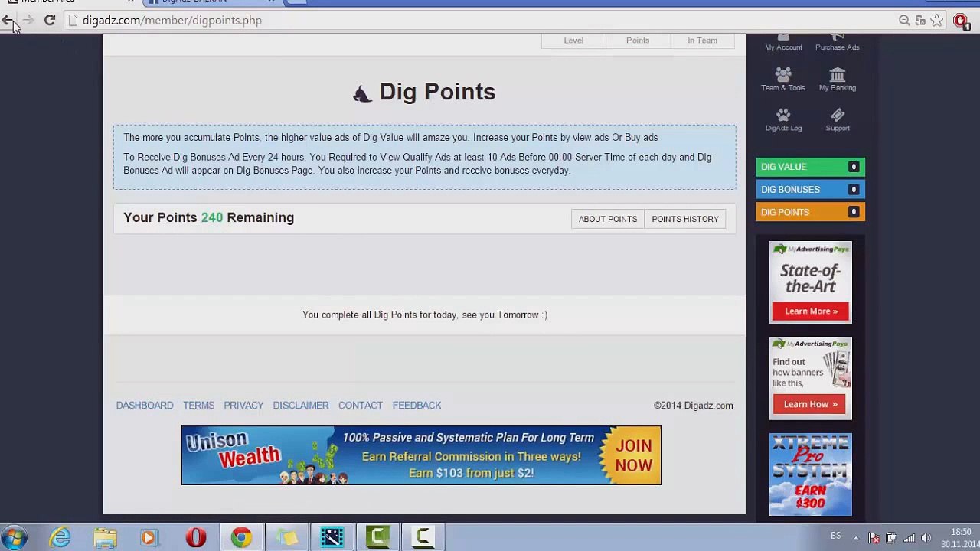Click the zoom magnifier icon in address bar
Viewport: 980px width, 551px height.
click(x=904, y=21)
